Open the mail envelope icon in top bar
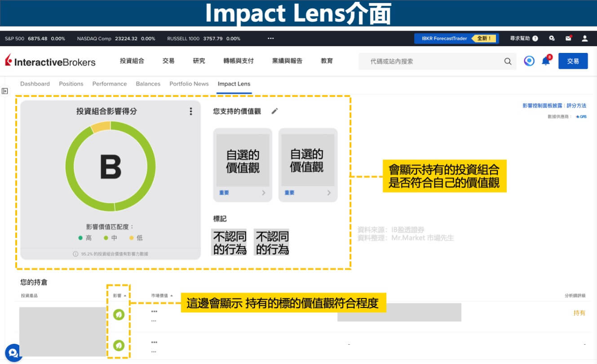 568,39
